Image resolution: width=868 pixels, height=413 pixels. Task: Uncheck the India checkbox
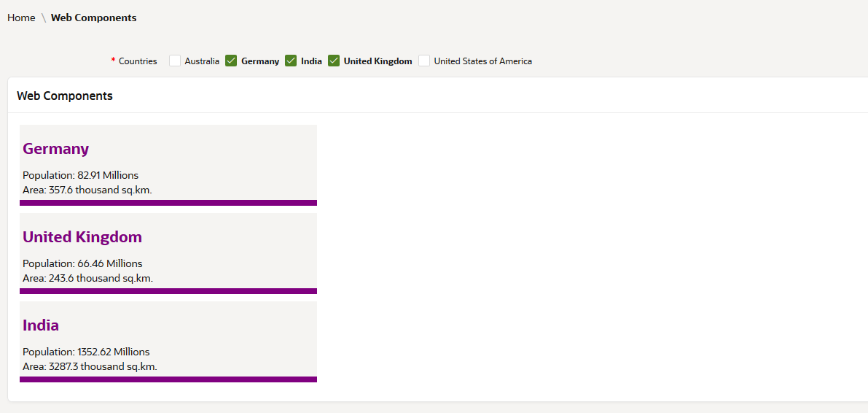pos(292,61)
